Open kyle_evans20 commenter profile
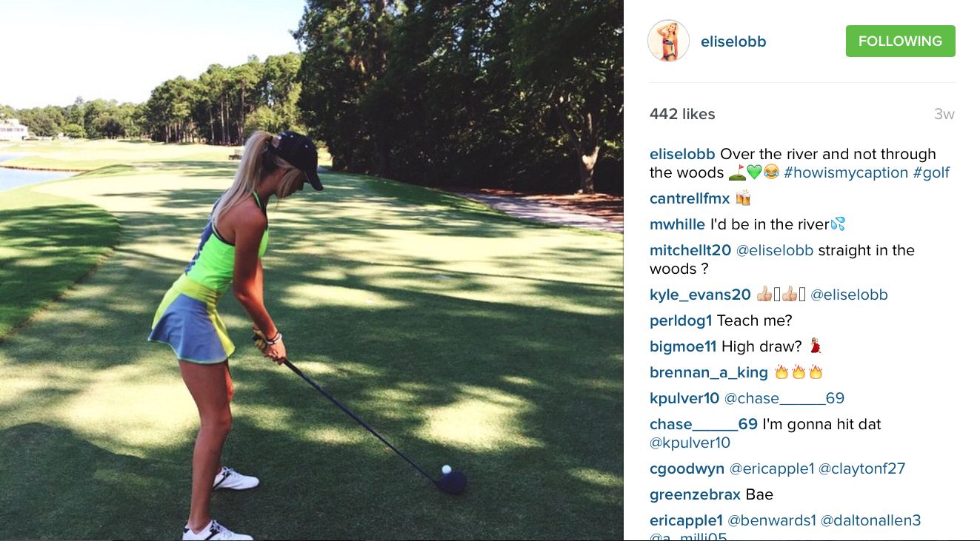 click(700, 295)
